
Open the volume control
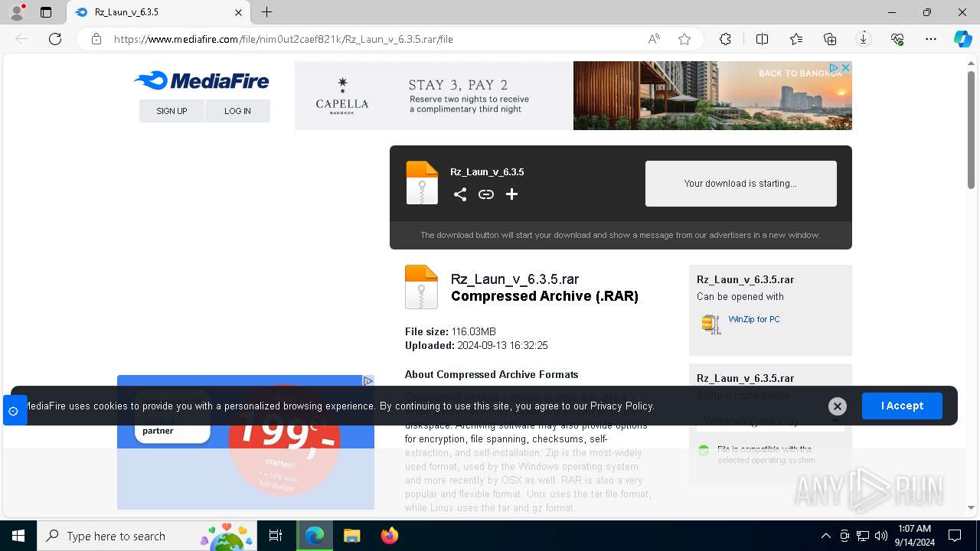(881, 536)
